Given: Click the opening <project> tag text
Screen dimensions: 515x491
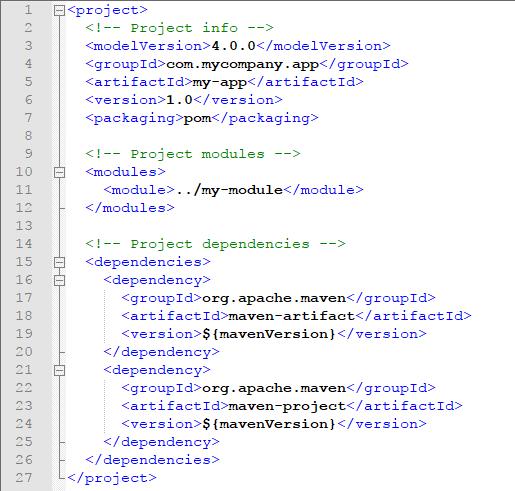Looking at the screenshot, I should coord(107,10).
